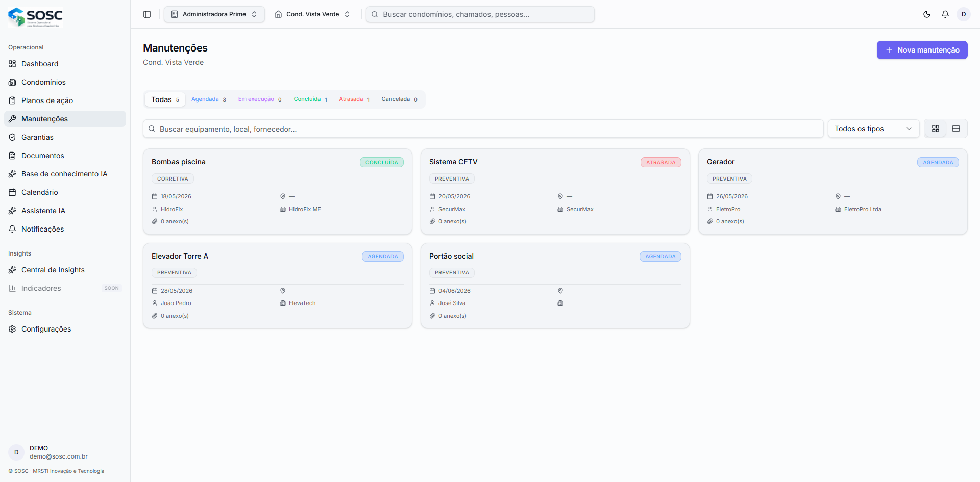Open the Bombas piscina card title

click(x=179, y=162)
